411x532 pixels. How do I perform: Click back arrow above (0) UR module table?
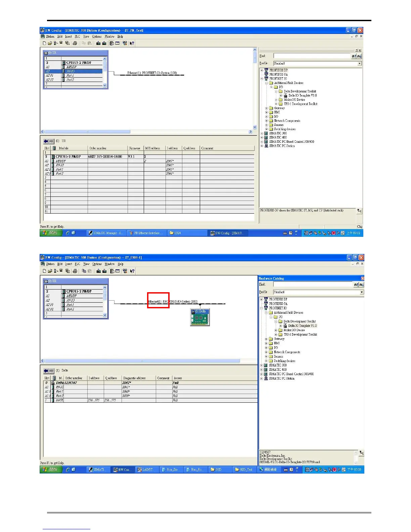point(46,141)
